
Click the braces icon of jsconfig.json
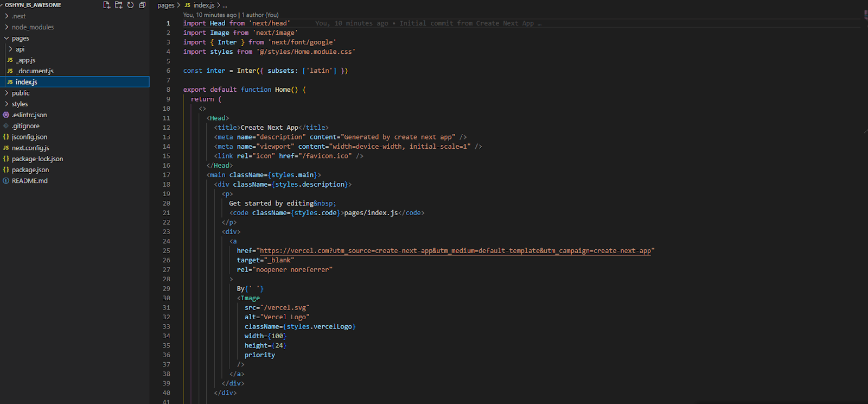(6, 137)
